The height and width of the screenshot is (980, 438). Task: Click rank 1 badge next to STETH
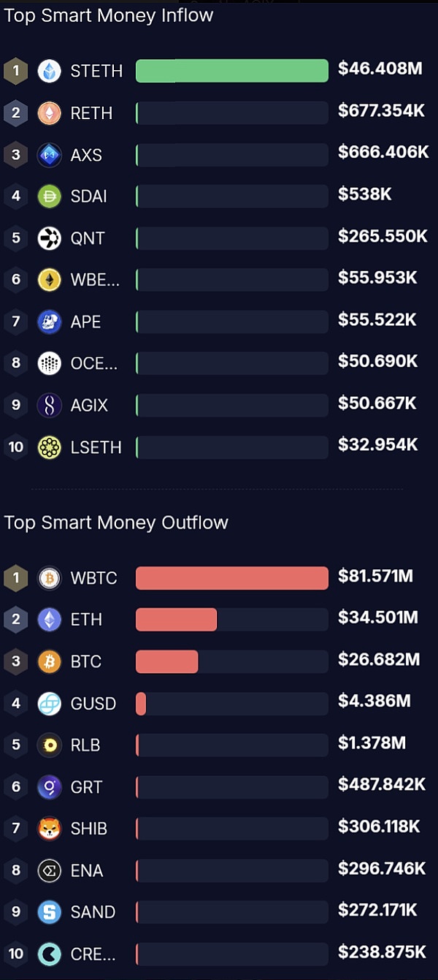15,71
